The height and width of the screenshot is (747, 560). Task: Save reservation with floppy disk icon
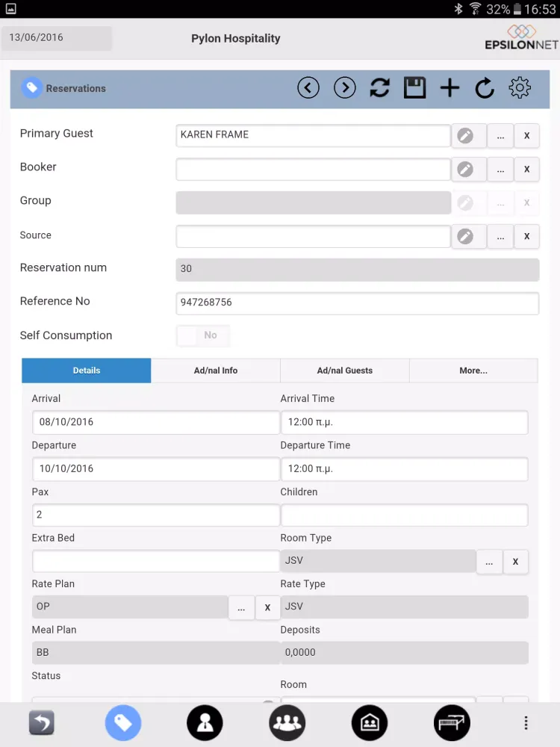414,88
